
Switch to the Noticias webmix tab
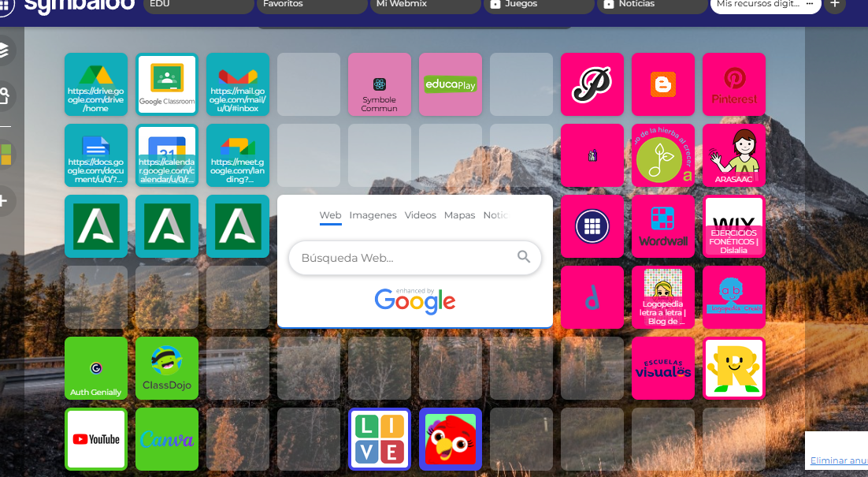pyautogui.click(x=653, y=5)
